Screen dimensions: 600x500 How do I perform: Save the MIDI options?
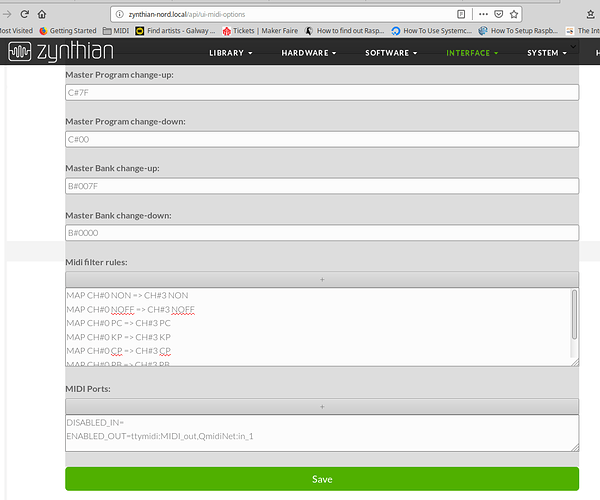[x=322, y=479]
